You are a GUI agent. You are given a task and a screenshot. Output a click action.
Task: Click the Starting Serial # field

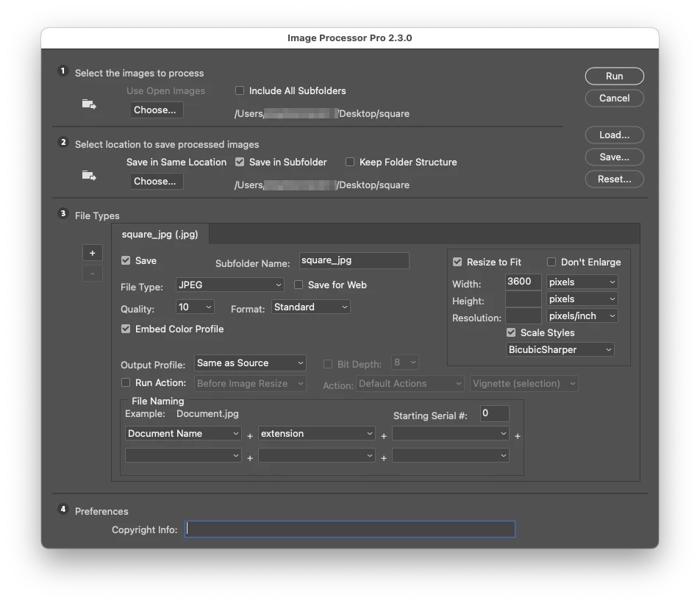[x=495, y=413]
